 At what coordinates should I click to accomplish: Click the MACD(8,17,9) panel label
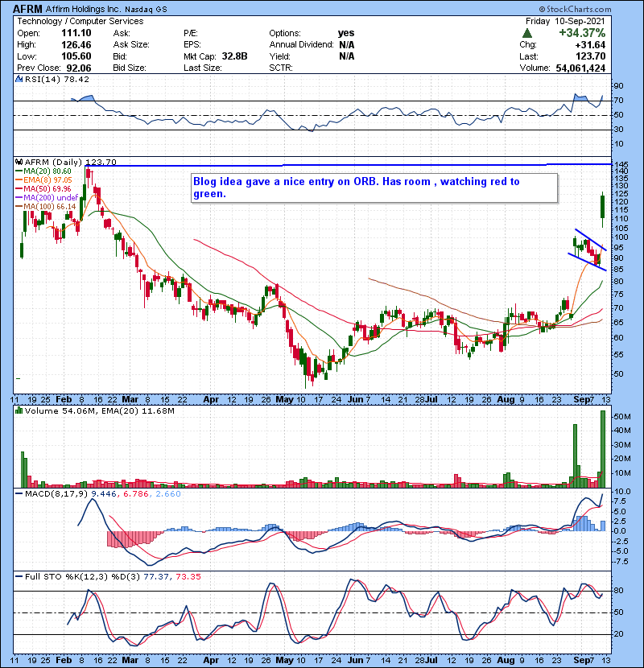(x=56, y=494)
